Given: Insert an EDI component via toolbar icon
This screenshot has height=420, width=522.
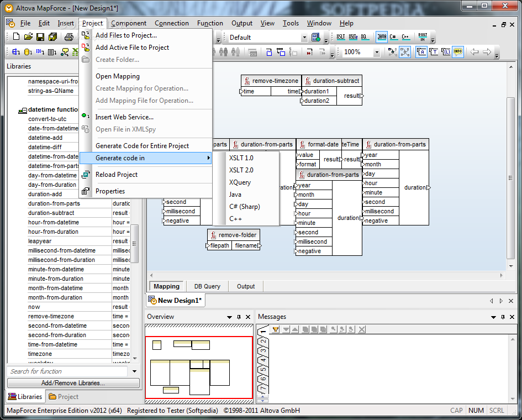Looking at the screenshot, I should click(40, 52).
